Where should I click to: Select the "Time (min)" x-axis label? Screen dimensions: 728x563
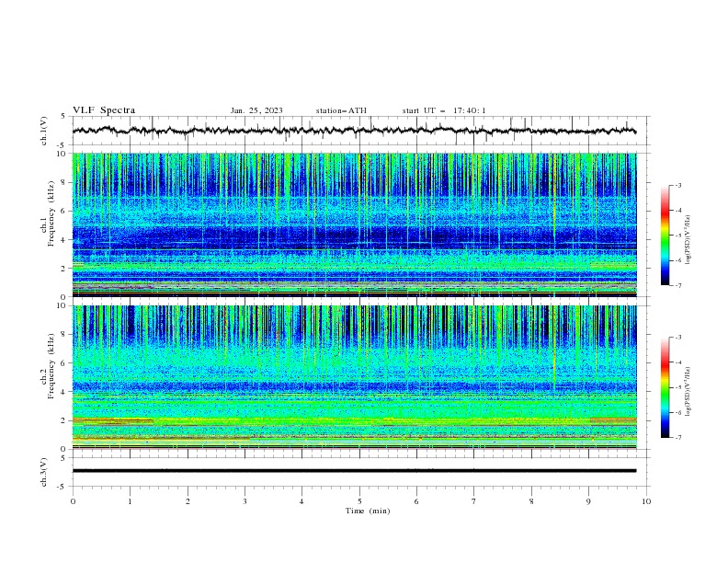[x=368, y=511]
